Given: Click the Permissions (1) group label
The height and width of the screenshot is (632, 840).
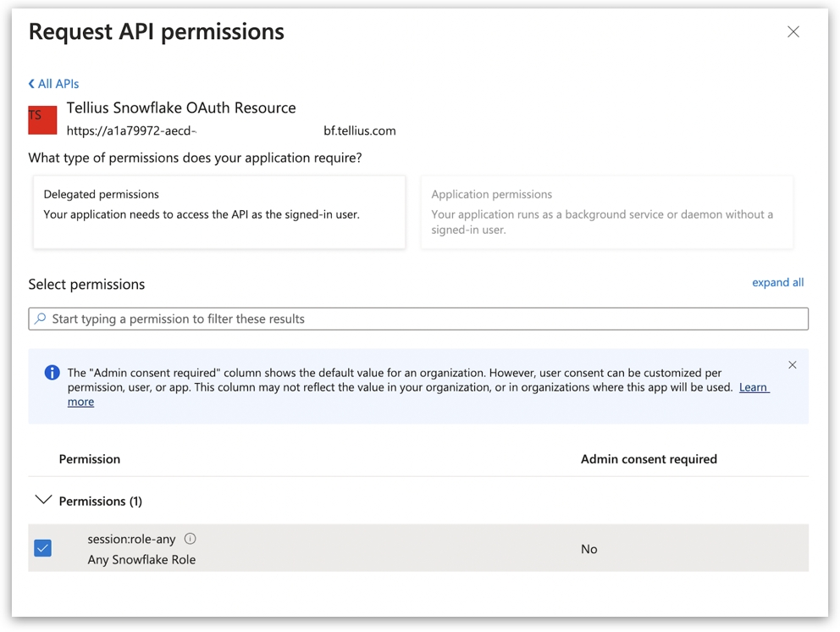Looking at the screenshot, I should tap(100, 502).
